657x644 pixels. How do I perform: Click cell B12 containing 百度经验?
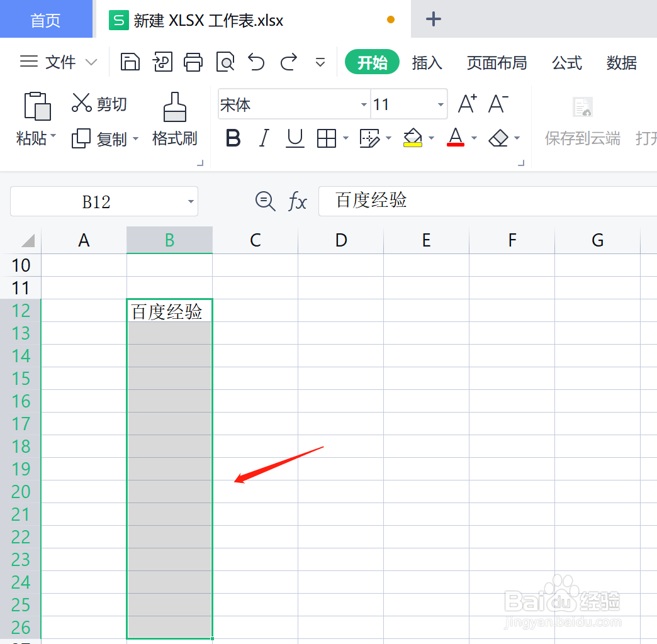click(x=170, y=311)
